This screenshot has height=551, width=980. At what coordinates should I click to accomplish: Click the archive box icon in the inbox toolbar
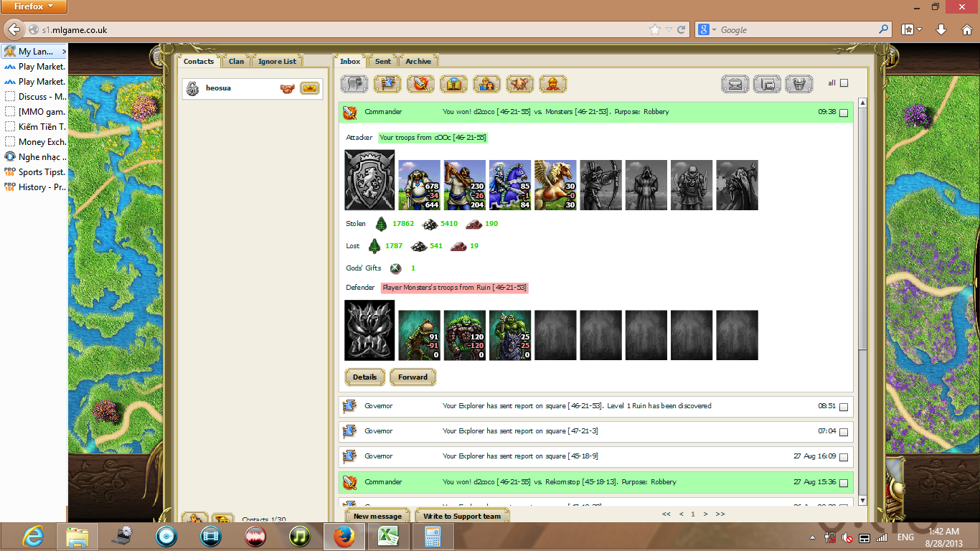point(767,84)
